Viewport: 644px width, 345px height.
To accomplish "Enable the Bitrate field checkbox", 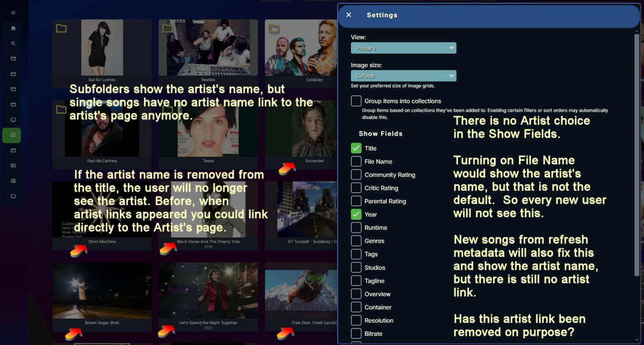I will click(x=356, y=334).
